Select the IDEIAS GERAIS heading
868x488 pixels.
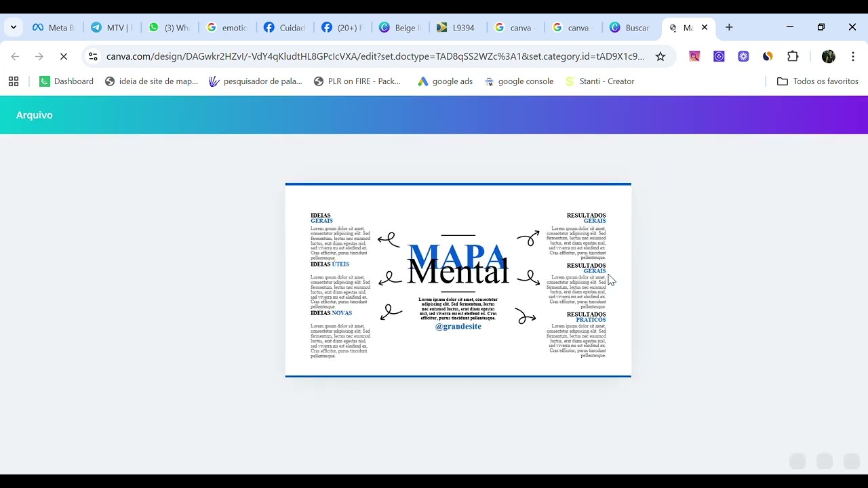tap(322, 218)
